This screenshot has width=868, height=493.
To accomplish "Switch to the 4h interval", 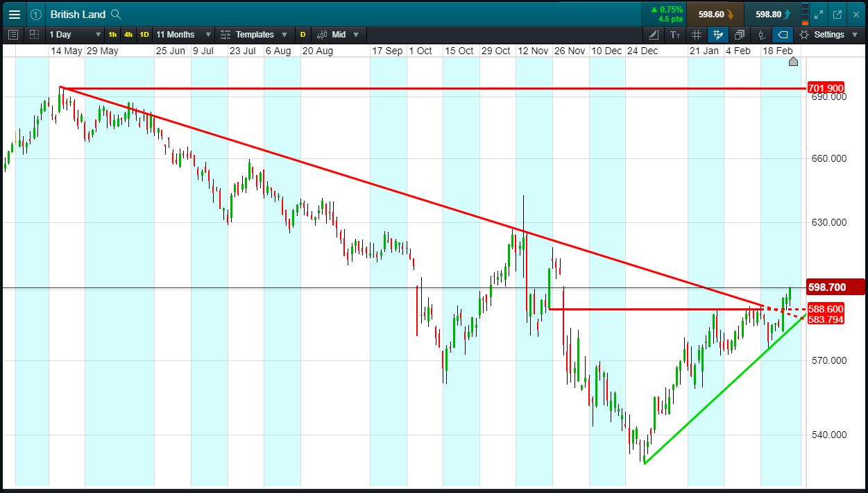I will pos(128,34).
